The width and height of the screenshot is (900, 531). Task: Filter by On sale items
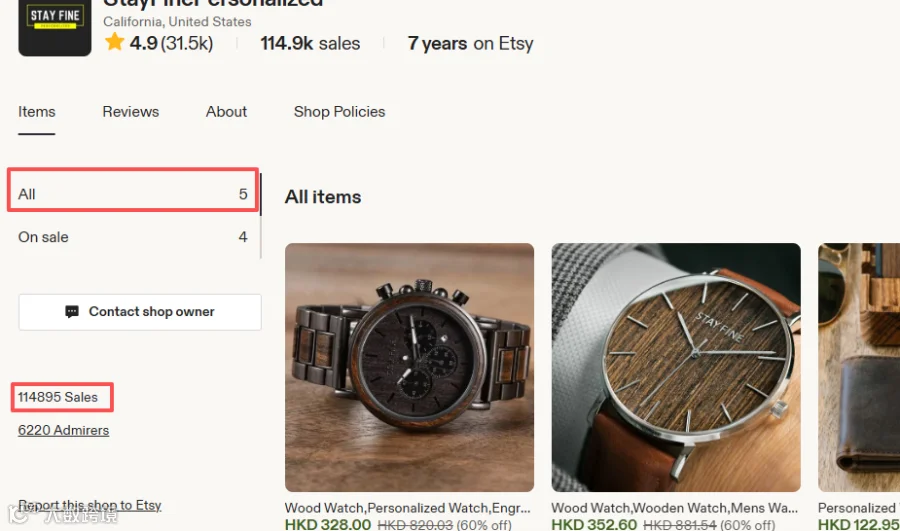[x=133, y=237]
